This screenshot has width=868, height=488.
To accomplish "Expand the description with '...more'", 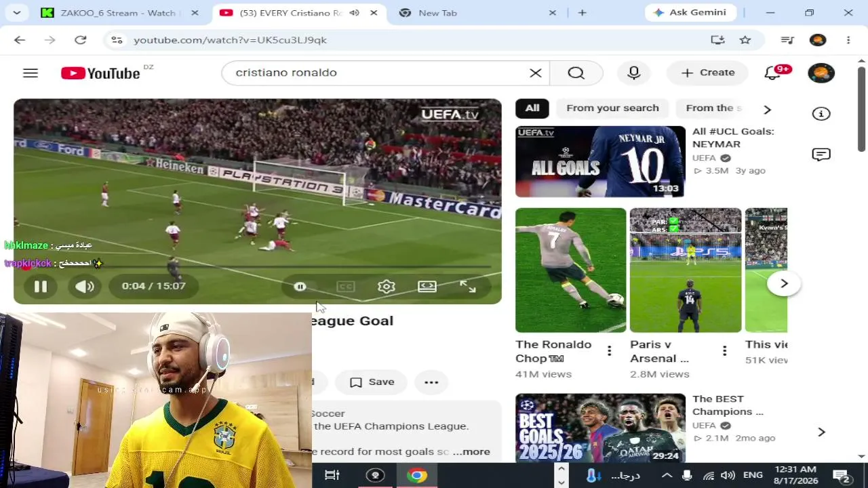I will click(x=471, y=452).
